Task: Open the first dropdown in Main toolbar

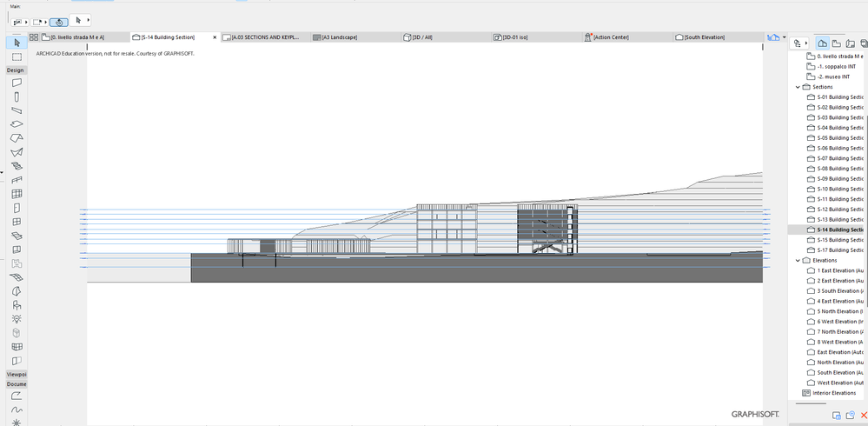Action: (x=26, y=22)
